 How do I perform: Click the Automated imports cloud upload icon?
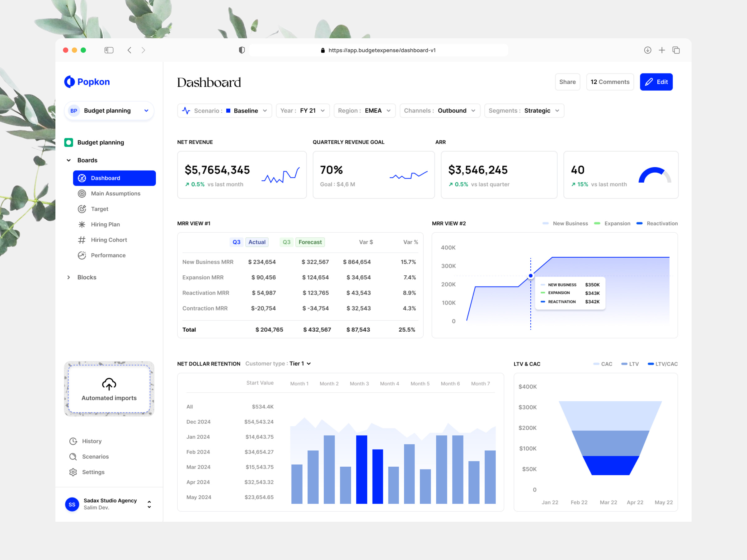(109, 384)
